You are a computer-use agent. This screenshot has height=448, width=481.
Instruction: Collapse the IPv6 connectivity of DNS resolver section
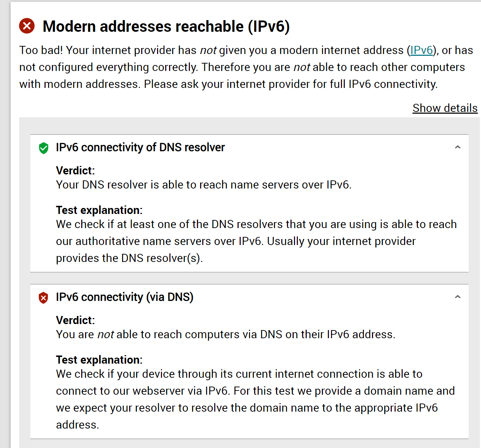point(457,147)
